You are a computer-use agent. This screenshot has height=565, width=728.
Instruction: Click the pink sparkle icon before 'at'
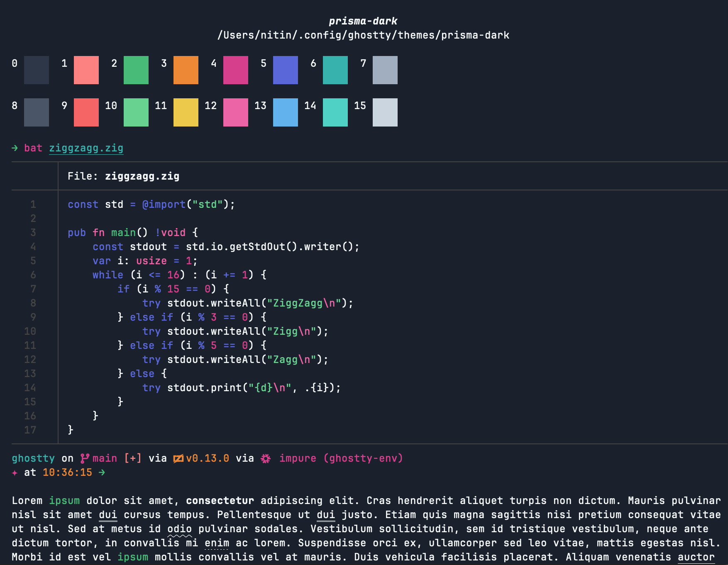coord(15,472)
